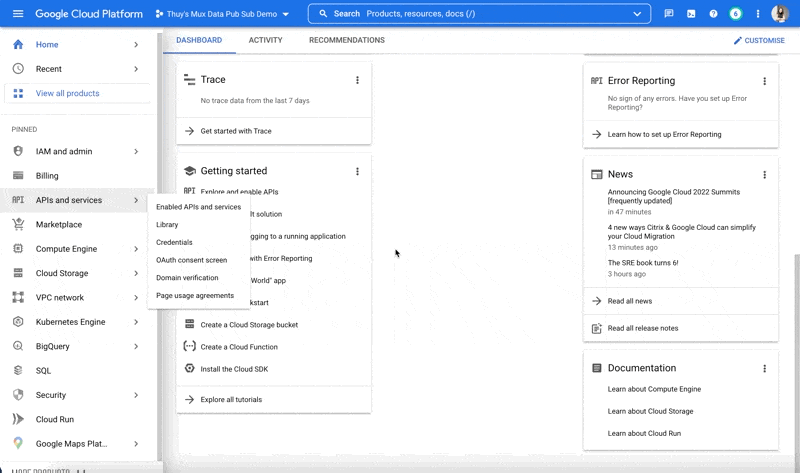Expand the search bar dropdown arrow

(637, 14)
